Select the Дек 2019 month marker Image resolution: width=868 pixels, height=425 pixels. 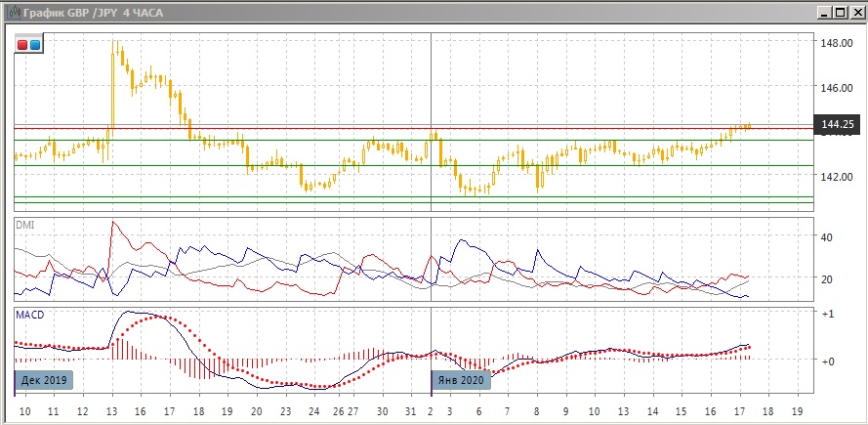(45, 380)
